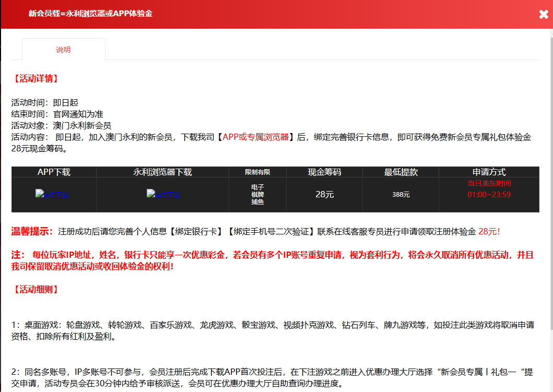Click the APP download image link
Image resolution: width=553 pixels, height=392 pixels.
click(52, 195)
